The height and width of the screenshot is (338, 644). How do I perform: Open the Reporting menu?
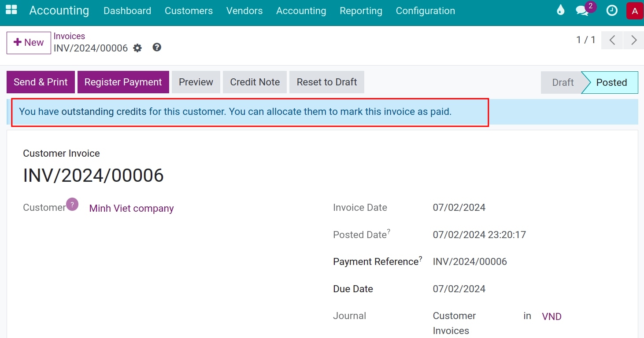(361, 11)
